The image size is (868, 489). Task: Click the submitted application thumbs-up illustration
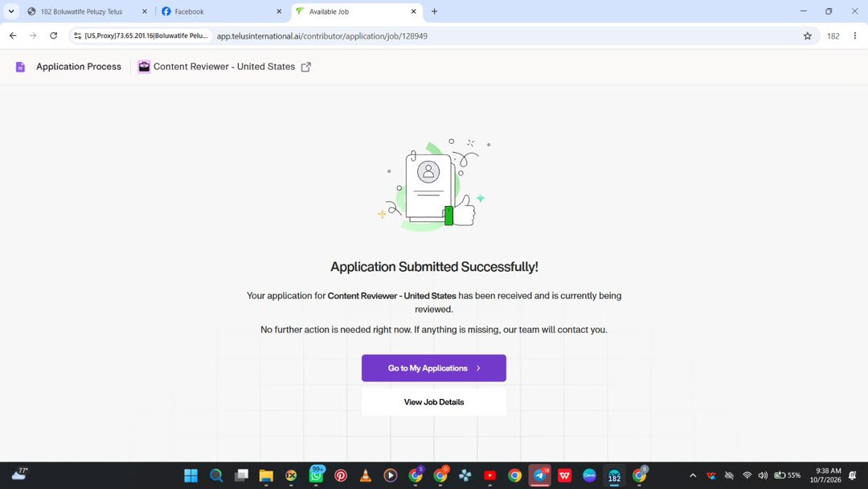click(434, 185)
